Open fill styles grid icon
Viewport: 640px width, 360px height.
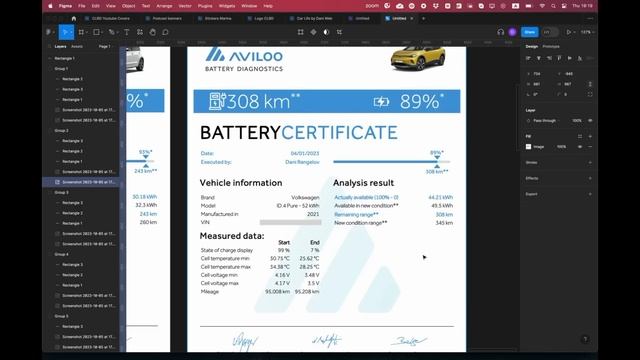coord(580,136)
